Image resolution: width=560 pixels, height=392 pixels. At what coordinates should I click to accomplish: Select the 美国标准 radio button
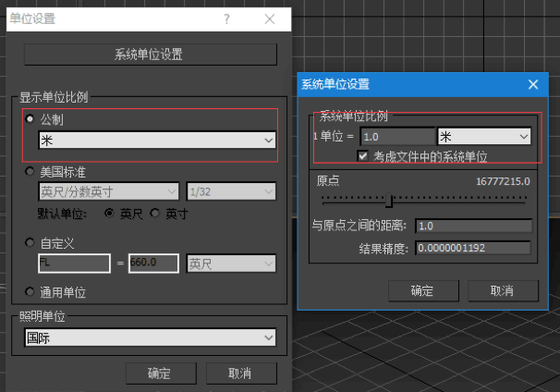30,172
